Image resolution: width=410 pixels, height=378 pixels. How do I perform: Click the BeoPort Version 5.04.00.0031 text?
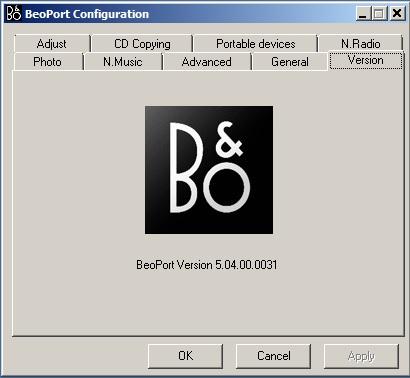click(x=207, y=265)
